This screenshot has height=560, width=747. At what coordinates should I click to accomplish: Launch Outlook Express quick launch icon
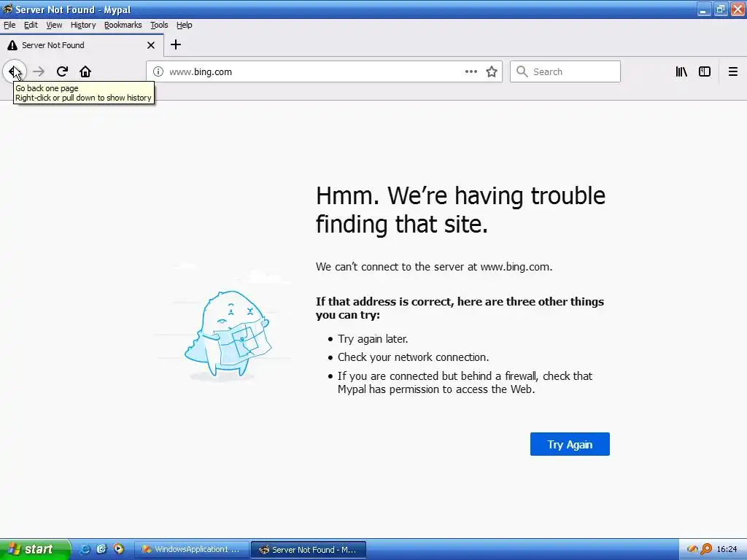coord(101,549)
